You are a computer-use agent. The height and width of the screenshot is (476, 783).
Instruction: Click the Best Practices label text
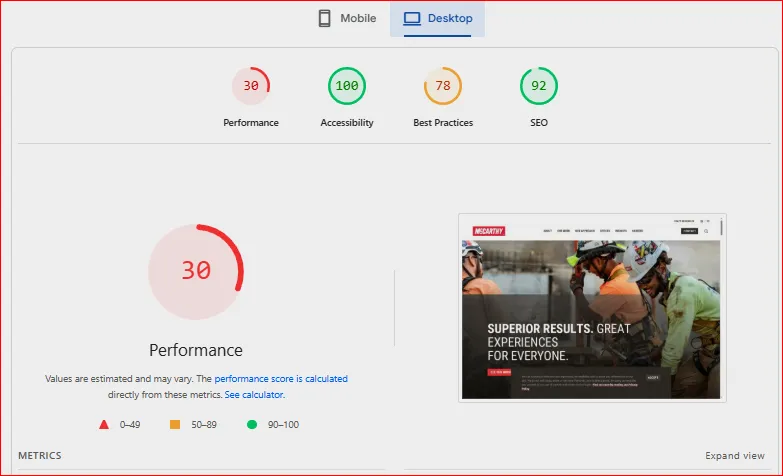click(443, 123)
